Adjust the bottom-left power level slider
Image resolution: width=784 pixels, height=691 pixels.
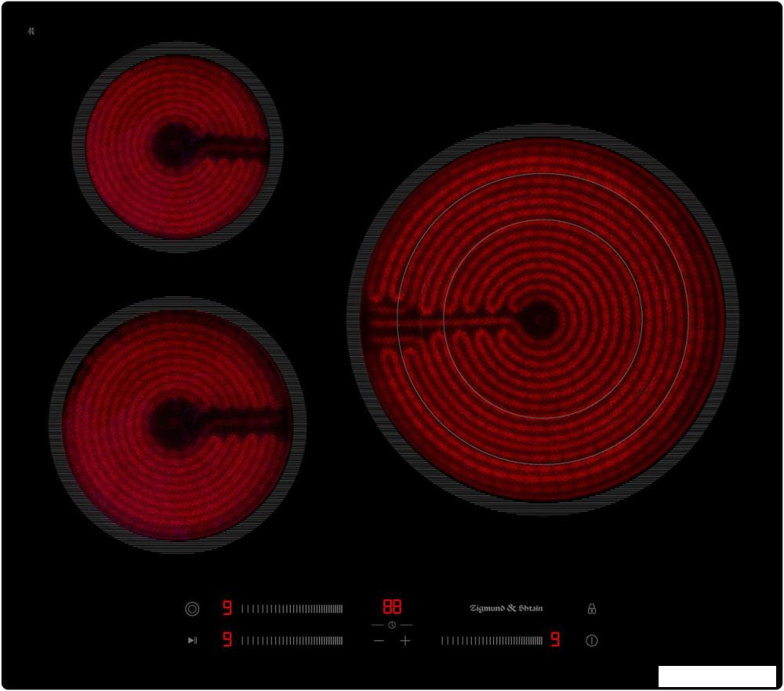pos(292,641)
